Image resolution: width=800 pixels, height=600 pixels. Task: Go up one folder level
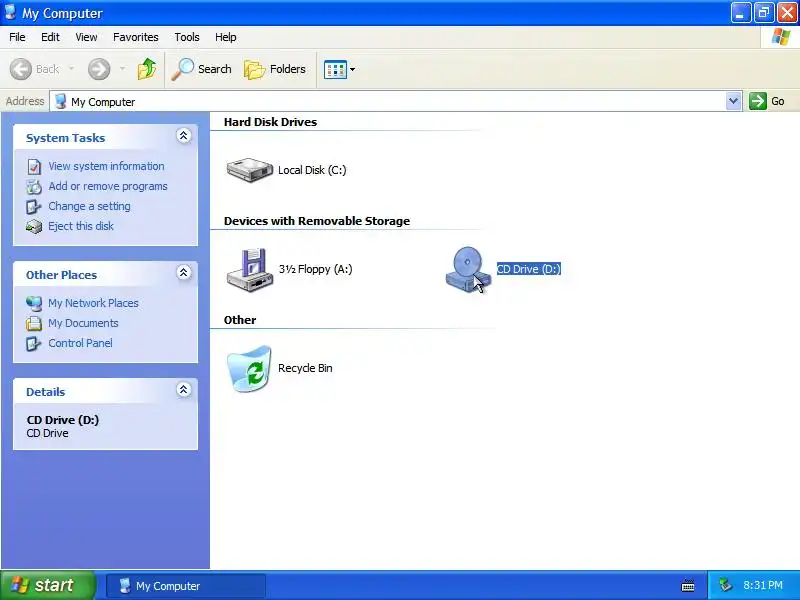pyautogui.click(x=147, y=69)
